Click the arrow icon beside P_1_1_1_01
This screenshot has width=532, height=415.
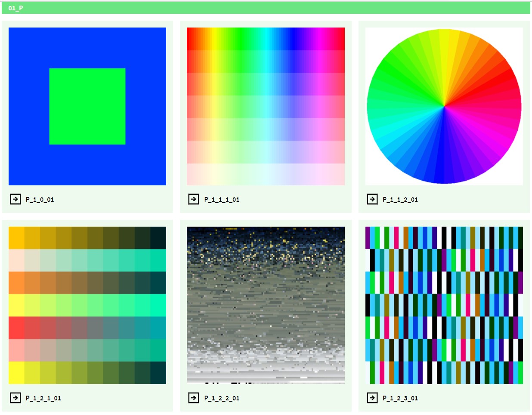[194, 200]
